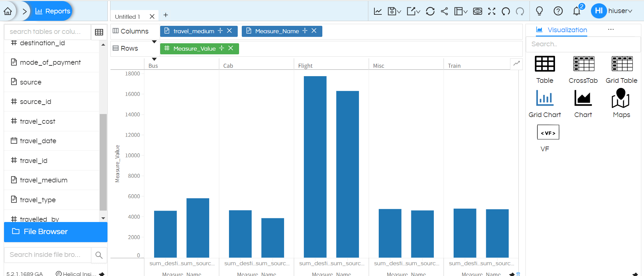Select the mode_of_payment column
This screenshot has height=276, width=644.
[x=50, y=62]
